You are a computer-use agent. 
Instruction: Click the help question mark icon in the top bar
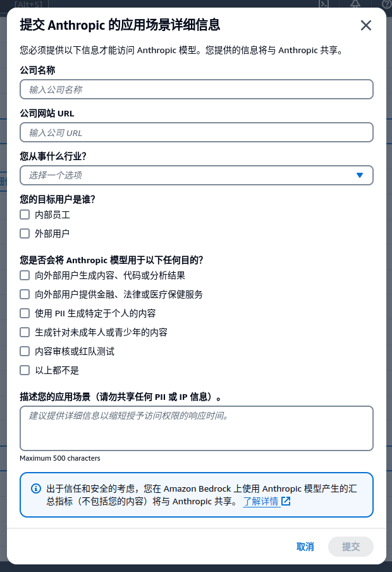pyautogui.click(x=385, y=3)
